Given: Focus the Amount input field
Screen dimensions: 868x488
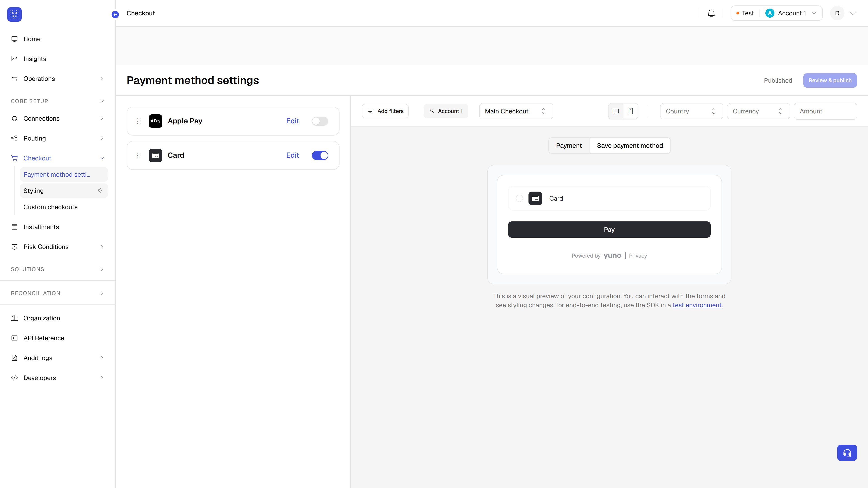Looking at the screenshot, I should click(825, 111).
